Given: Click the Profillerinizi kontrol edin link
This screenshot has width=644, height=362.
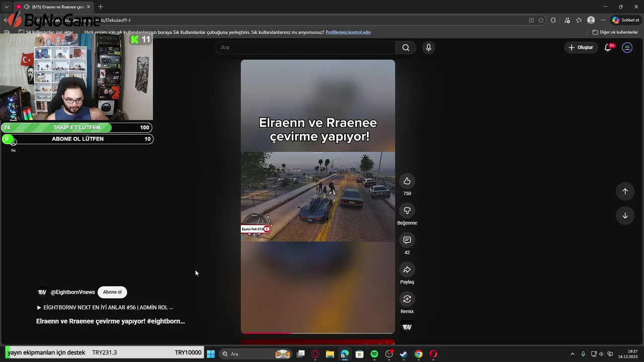Looking at the screenshot, I should point(348,32).
